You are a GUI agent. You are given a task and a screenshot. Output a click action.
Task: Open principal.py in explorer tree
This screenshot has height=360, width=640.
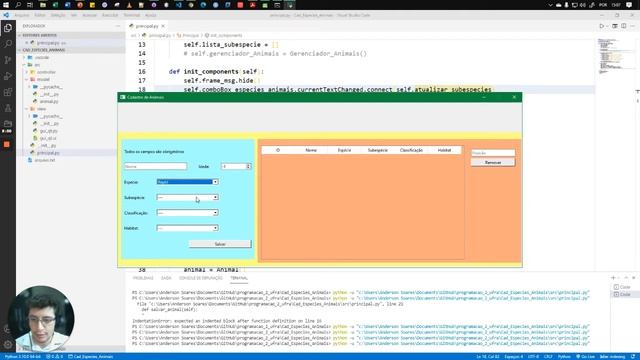coord(48,153)
